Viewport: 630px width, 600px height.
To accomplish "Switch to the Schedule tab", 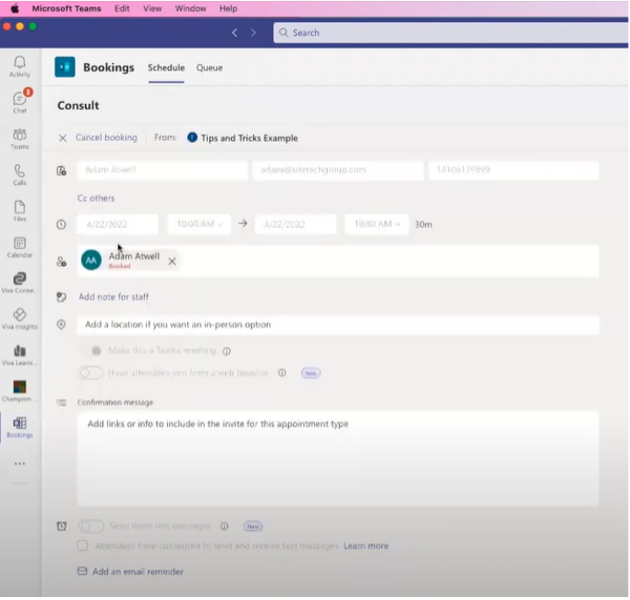I will 166,68.
